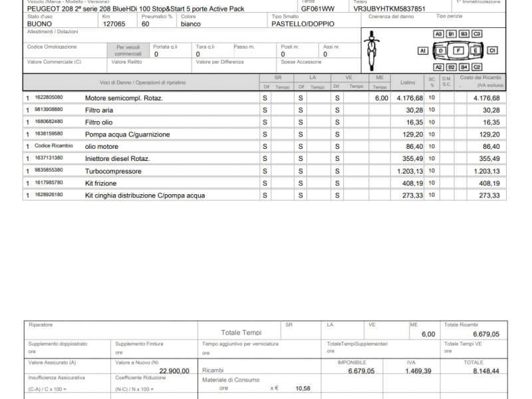Click the 'Totale Tempi' label
The image size is (532, 399).
(241, 333)
